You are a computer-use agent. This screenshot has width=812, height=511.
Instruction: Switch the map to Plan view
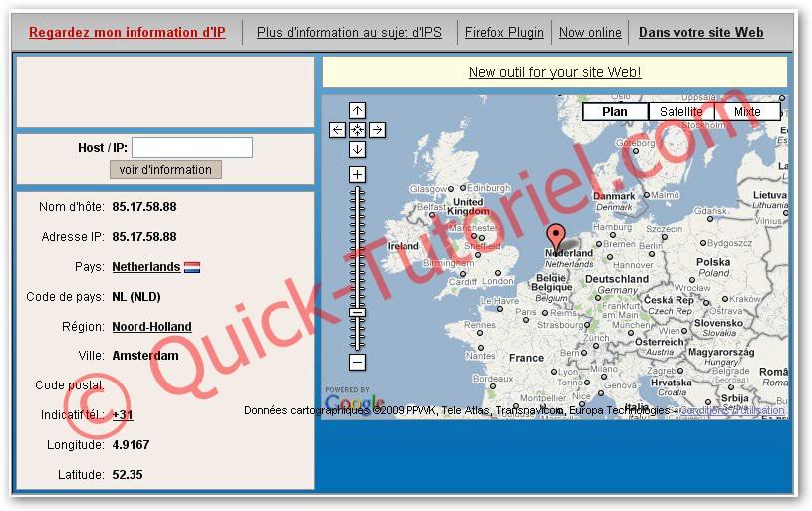click(615, 112)
